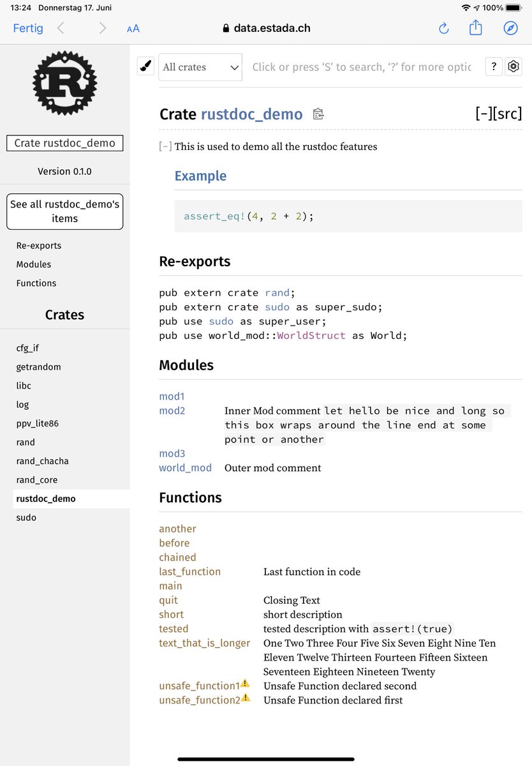
Task: Follow the rand re-export link
Action: [277, 293]
